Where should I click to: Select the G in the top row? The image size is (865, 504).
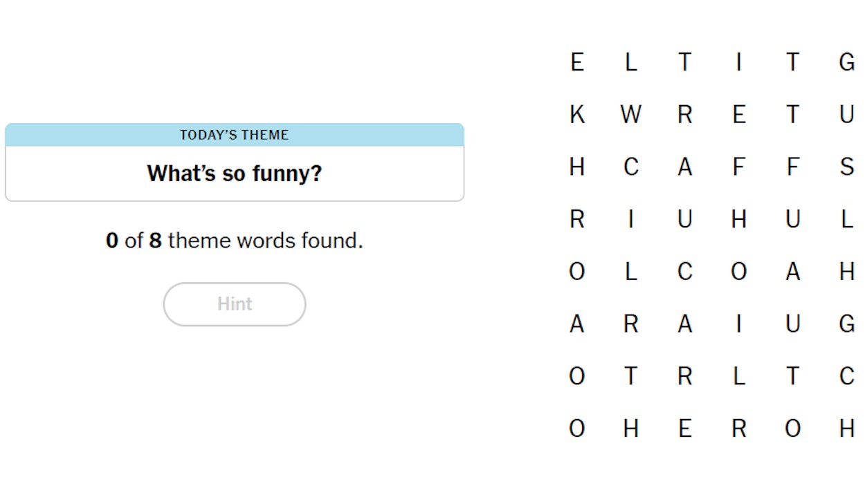847,62
